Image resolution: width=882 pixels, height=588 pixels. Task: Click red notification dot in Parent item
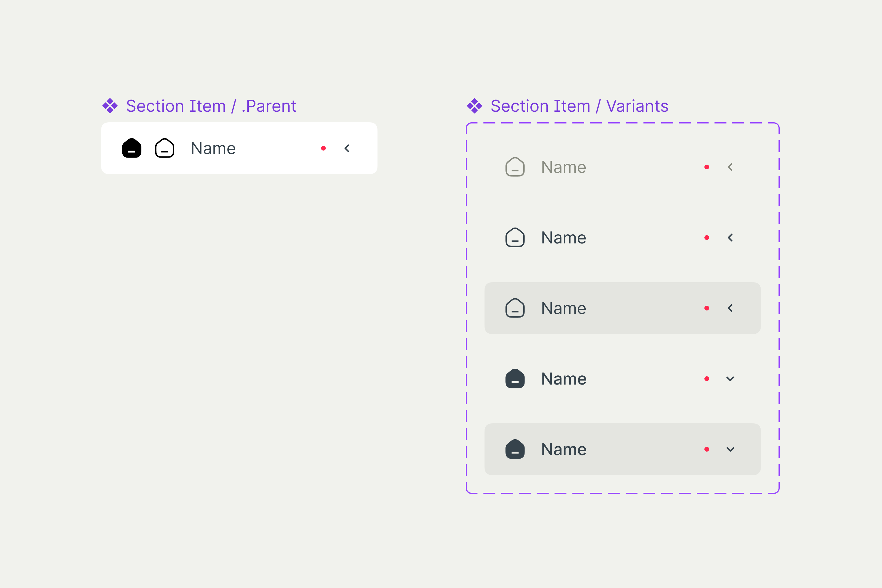coord(323,148)
